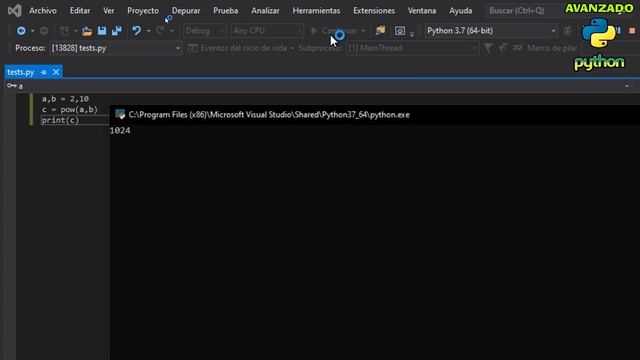This screenshot has height=360, width=640.
Task: Click the open file folder icon
Action: (87, 31)
